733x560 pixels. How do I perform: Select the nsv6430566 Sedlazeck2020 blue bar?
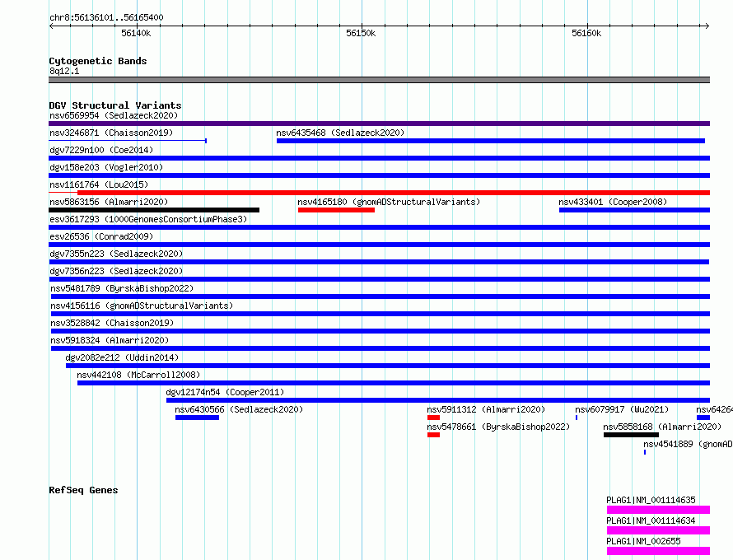pyautogui.click(x=198, y=418)
